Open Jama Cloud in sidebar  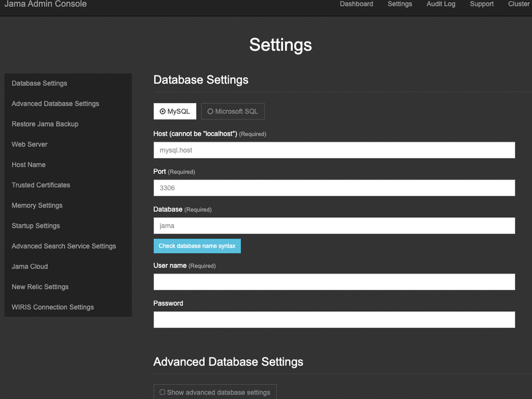[x=30, y=267]
